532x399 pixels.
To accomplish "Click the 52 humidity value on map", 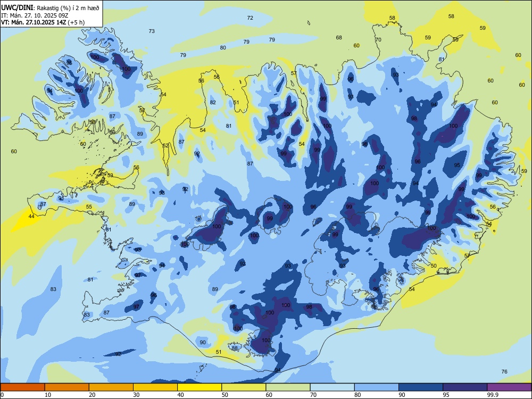I will point(165,146).
